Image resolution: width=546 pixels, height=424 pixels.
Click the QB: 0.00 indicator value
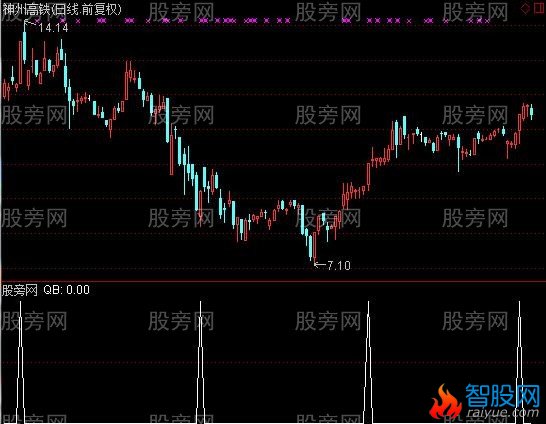[66, 290]
